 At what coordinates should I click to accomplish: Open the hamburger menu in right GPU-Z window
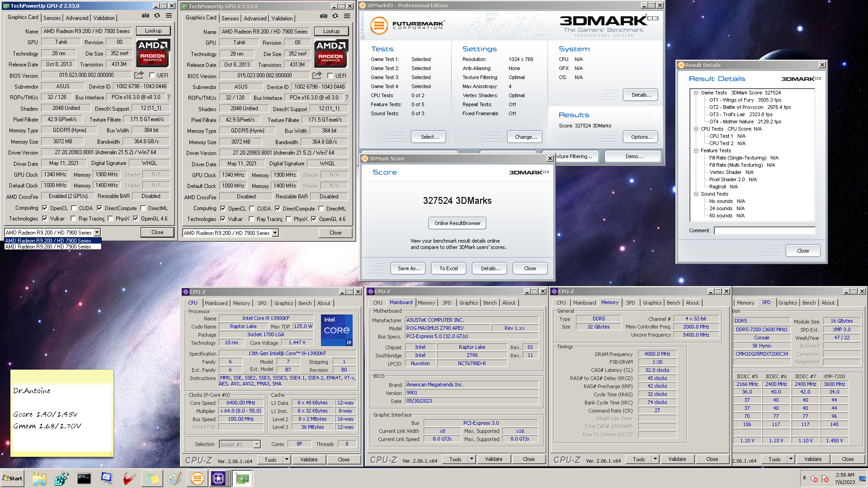347,16
